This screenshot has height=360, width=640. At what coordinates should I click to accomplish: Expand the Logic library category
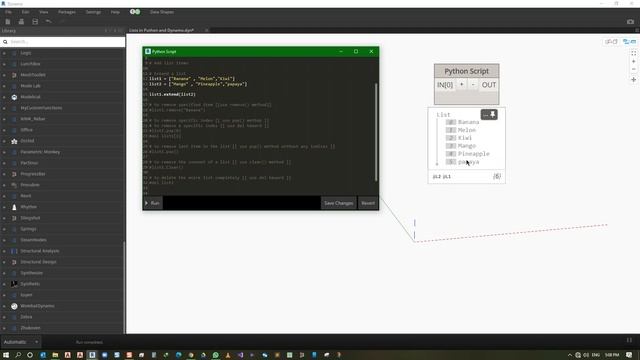click(4, 53)
